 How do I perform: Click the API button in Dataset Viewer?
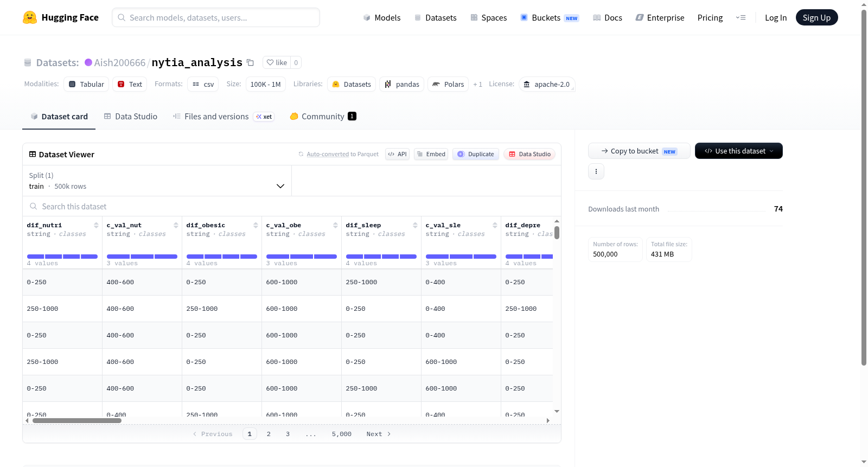397,154
